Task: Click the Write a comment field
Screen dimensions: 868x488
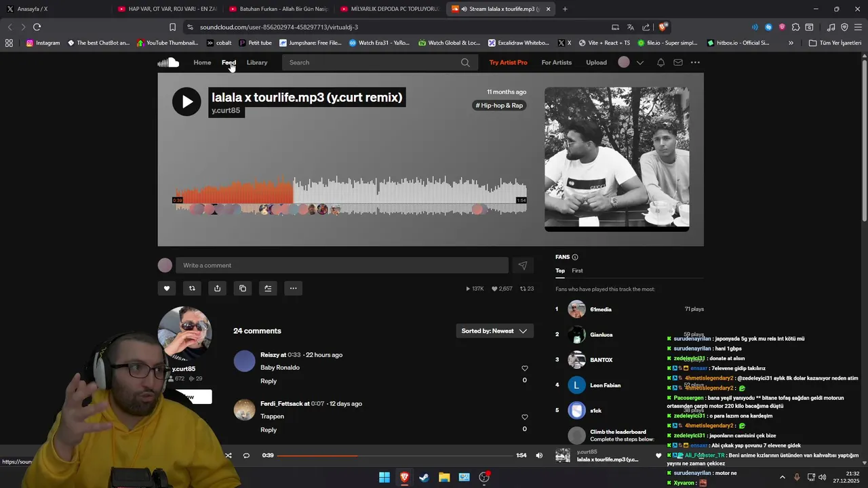Action: (342, 265)
